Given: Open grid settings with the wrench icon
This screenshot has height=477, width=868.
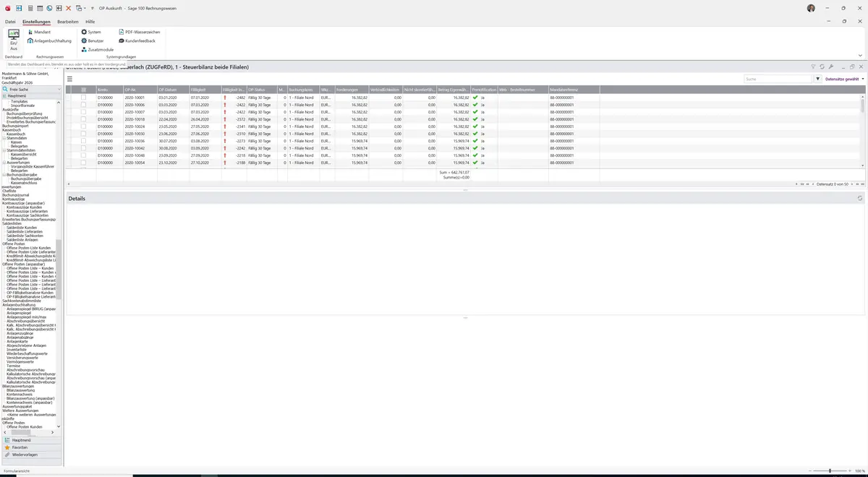Looking at the screenshot, I should coord(830,66).
